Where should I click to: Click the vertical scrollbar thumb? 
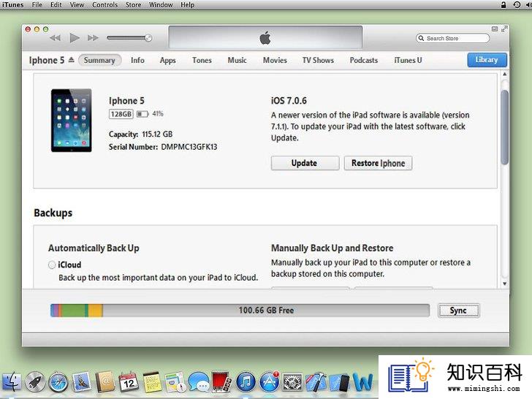(505, 127)
